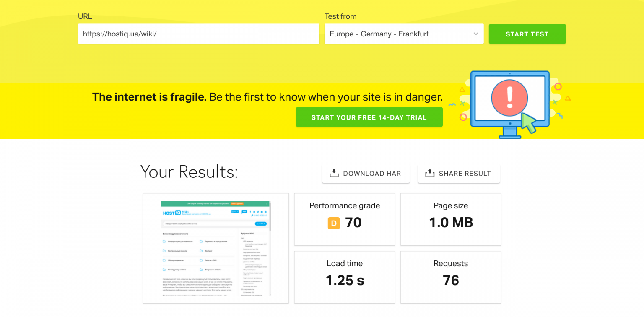644x317 pixels.
Task: Click the red exclamation alert circle
Action: pyautogui.click(x=510, y=98)
